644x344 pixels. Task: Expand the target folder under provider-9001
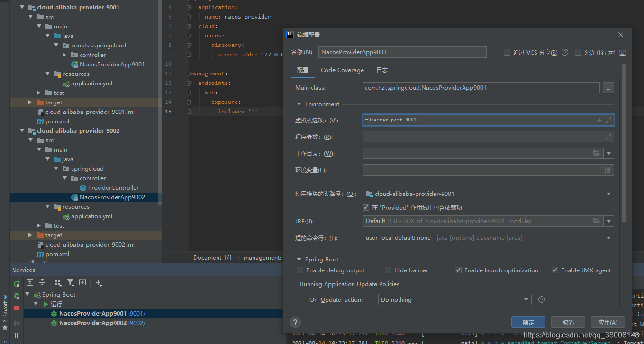(x=30, y=102)
